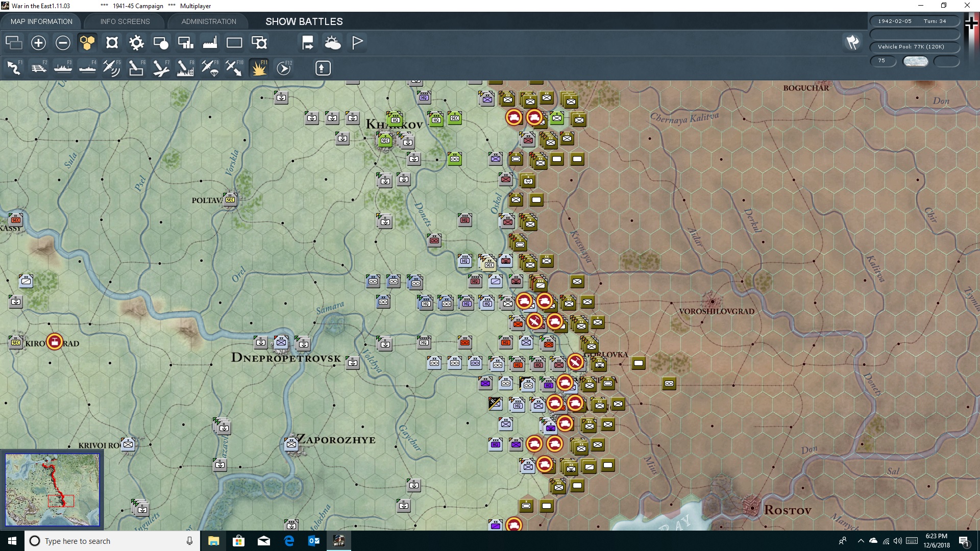
Task: Zoom in the map view
Action: pyautogui.click(x=38, y=43)
